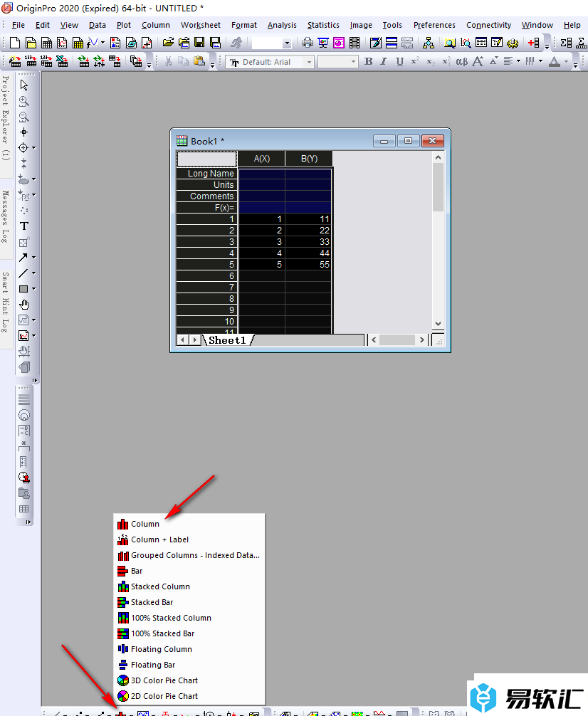The image size is (588, 716).
Task: Choose 3D Color Pie Chart
Action: (189, 680)
